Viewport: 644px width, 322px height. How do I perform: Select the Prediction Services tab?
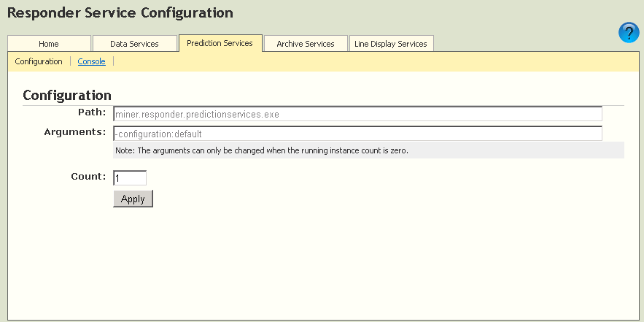(x=220, y=43)
